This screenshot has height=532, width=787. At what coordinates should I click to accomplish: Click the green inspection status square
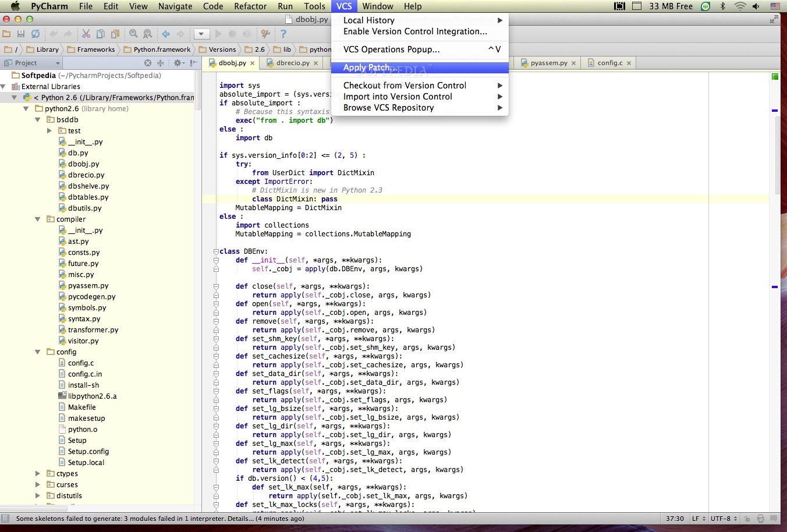pyautogui.click(x=775, y=77)
